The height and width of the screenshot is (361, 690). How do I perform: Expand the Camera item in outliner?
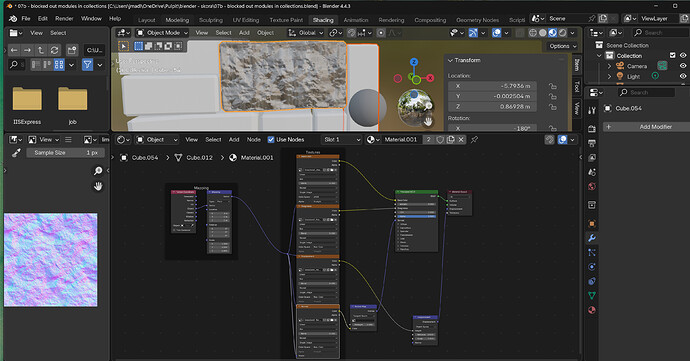(x=609, y=66)
